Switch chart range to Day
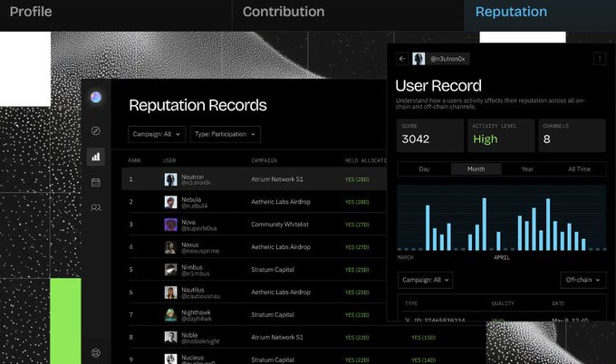 click(x=424, y=169)
